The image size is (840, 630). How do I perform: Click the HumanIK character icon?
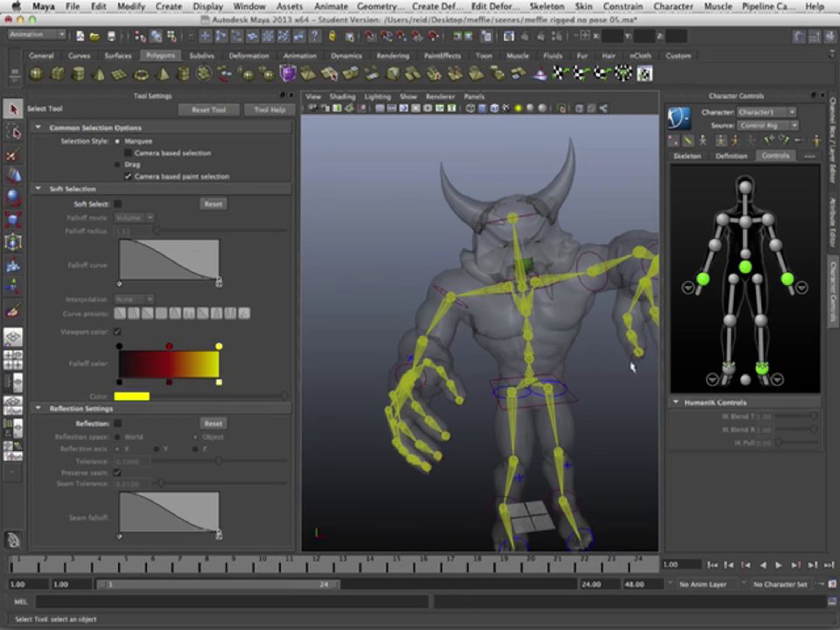click(x=679, y=118)
